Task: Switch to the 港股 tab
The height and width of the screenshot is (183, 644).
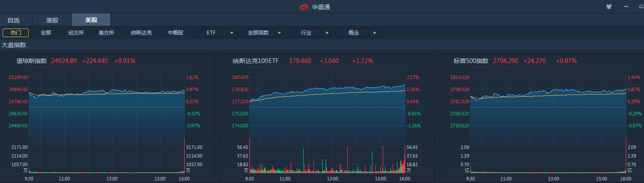Action: point(52,20)
